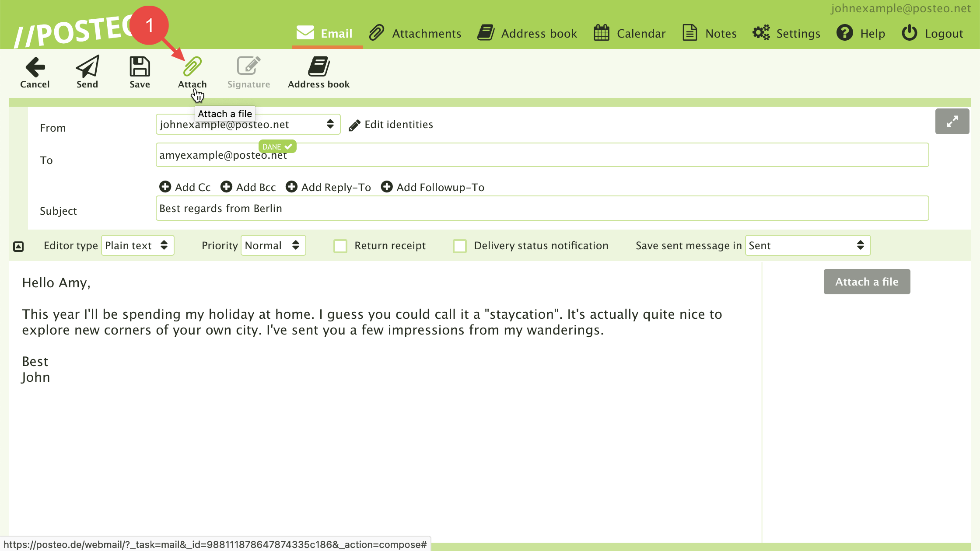This screenshot has width=980, height=551.
Task: Switch to the Calendar tab
Action: pyautogui.click(x=629, y=33)
